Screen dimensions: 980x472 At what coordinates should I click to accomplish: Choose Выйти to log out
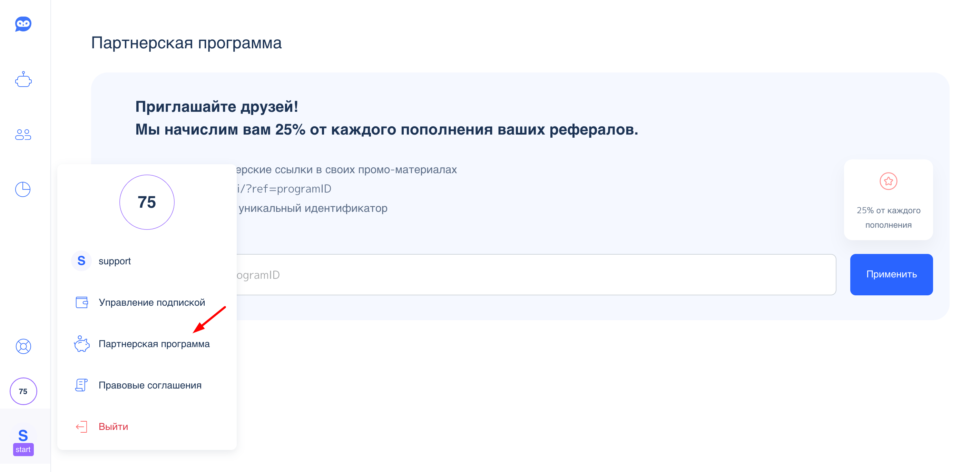point(113,426)
